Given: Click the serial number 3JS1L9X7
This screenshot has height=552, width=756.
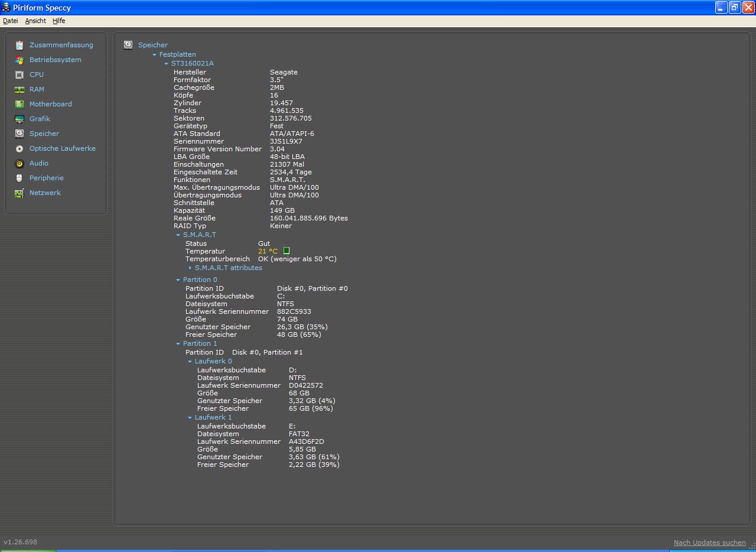Looking at the screenshot, I should [286, 141].
